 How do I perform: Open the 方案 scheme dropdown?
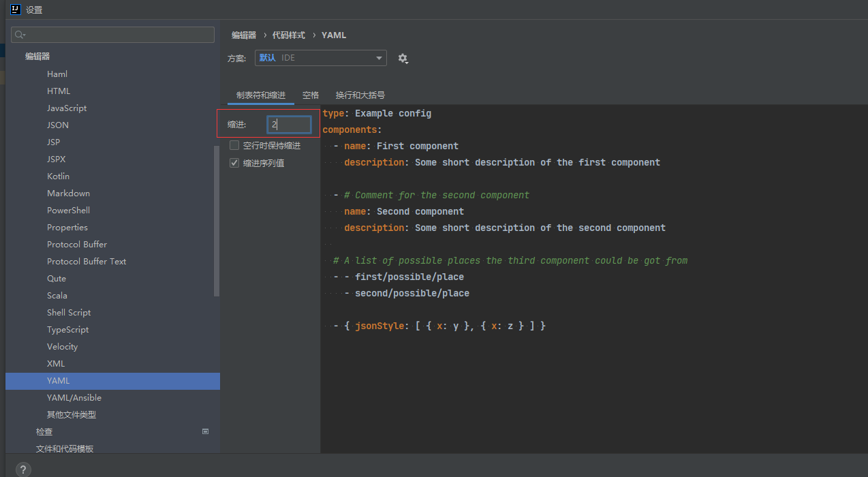tap(321, 58)
